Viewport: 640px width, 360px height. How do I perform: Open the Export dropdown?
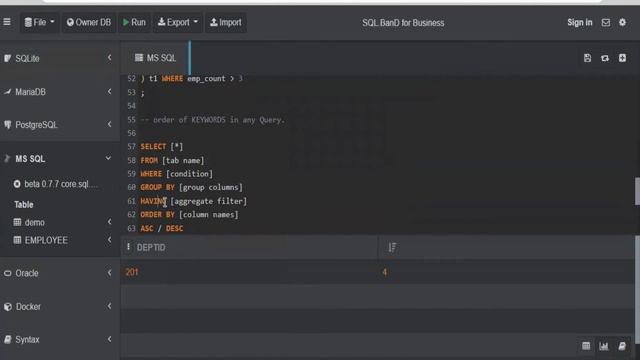[178, 22]
